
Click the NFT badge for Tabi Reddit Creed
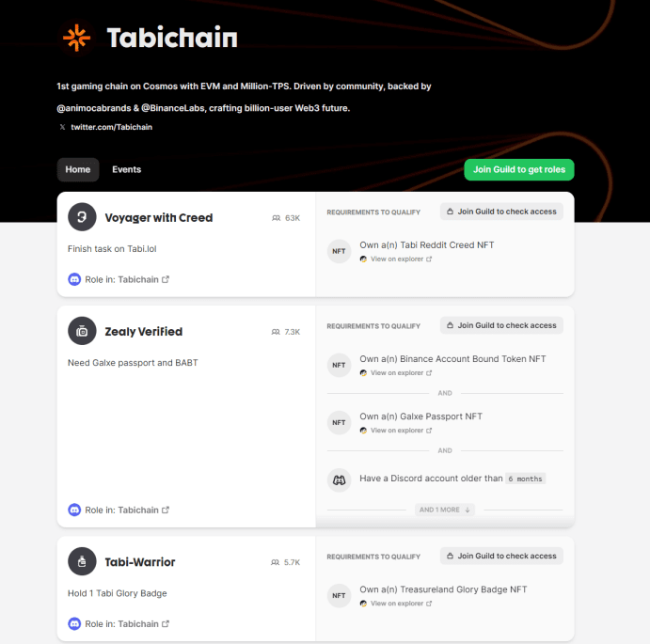(339, 251)
